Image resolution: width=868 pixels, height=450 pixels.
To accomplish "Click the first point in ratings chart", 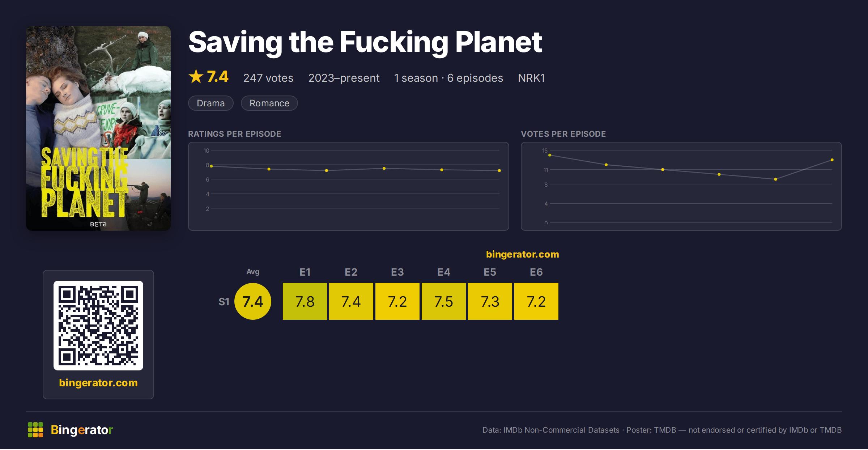I will click(211, 166).
